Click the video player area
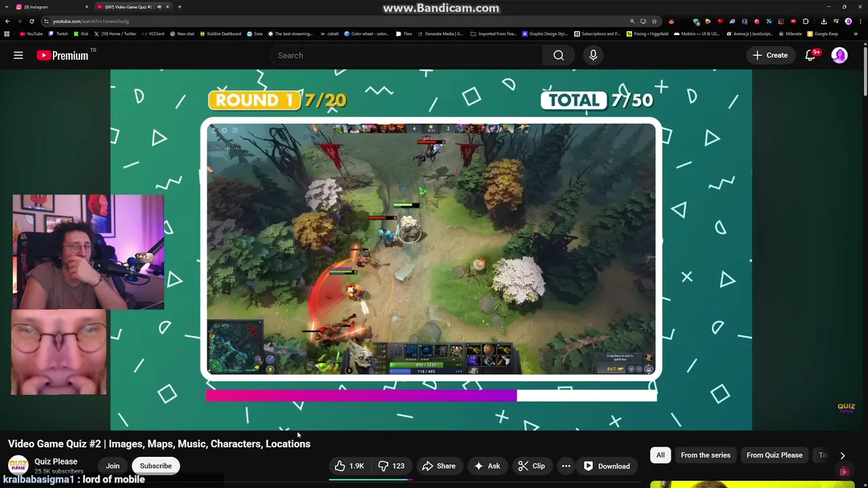868x488 pixels. click(x=431, y=249)
